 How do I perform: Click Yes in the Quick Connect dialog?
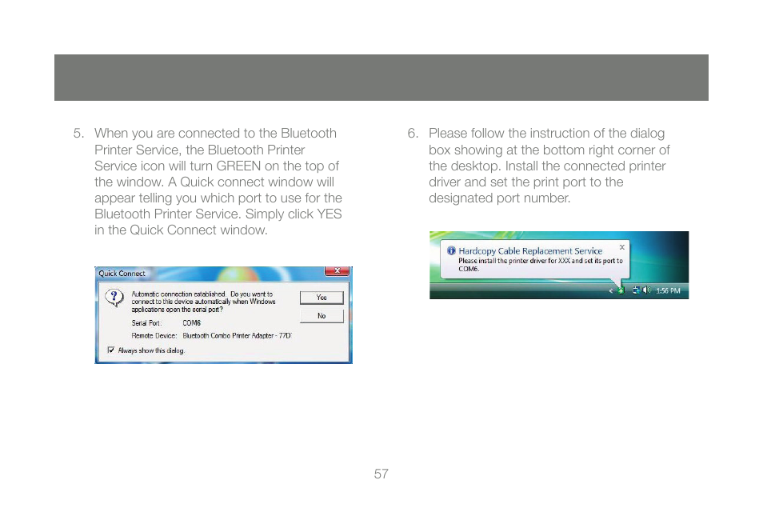[x=322, y=298]
